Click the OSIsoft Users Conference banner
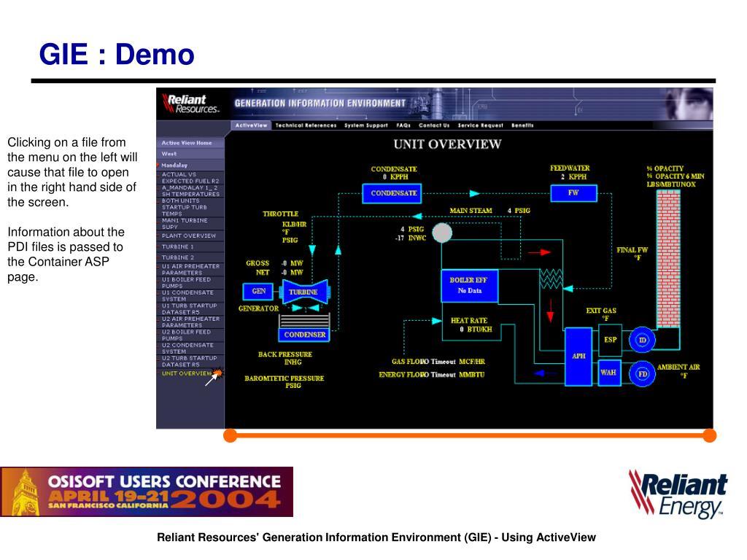Screen dimensions: 747x560 [147, 492]
